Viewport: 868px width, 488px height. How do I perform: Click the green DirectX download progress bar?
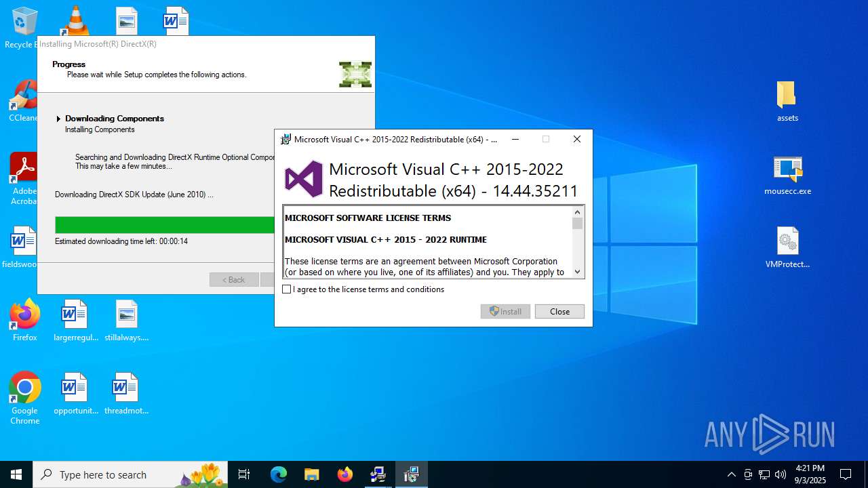tap(165, 225)
